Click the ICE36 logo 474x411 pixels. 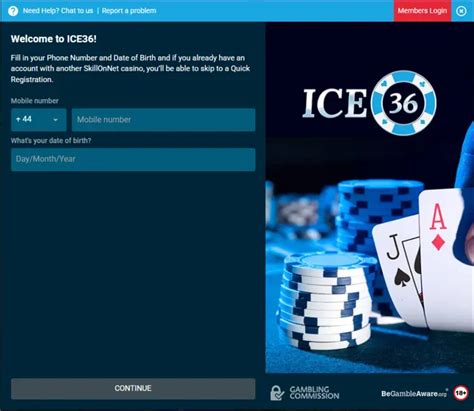tap(369, 103)
